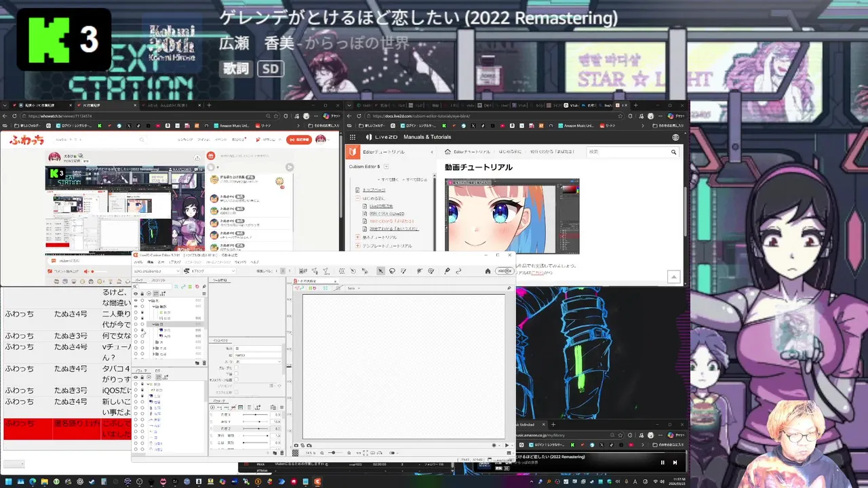Open the model-name dropdown in Cubism toolbar

pos(157,271)
